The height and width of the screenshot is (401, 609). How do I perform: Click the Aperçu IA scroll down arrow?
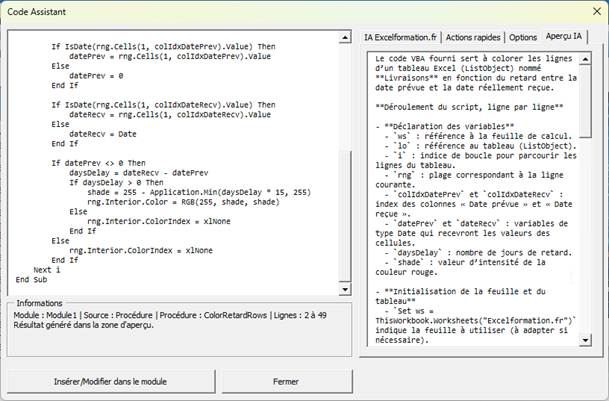tap(585, 340)
